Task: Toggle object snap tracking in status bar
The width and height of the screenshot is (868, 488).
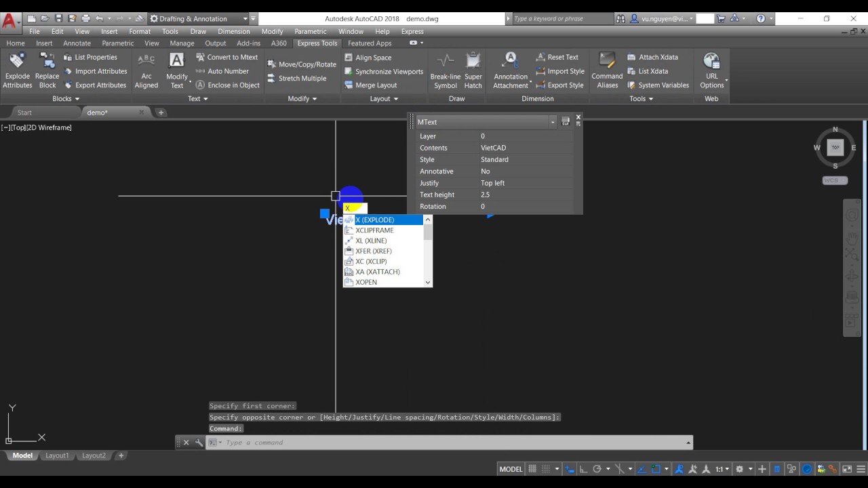Action: [x=642, y=469]
